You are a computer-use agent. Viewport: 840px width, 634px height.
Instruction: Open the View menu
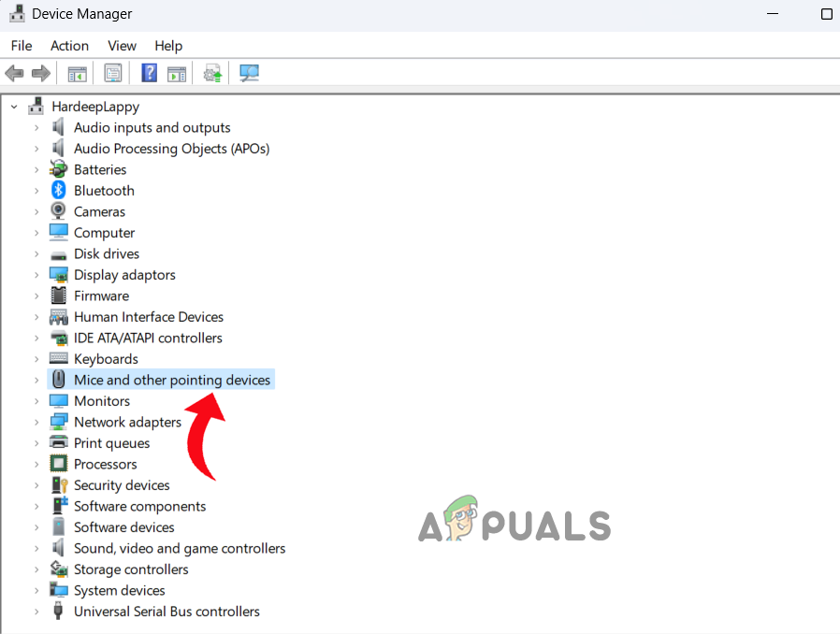(x=122, y=45)
